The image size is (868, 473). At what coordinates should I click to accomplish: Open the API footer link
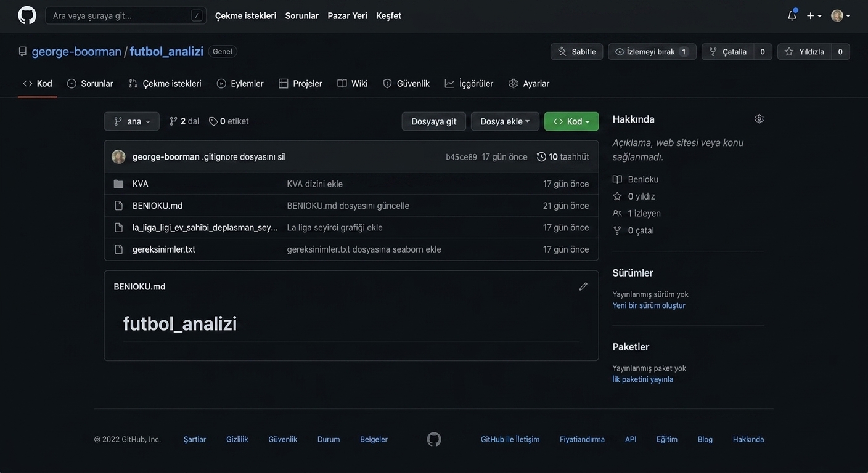[631, 439]
